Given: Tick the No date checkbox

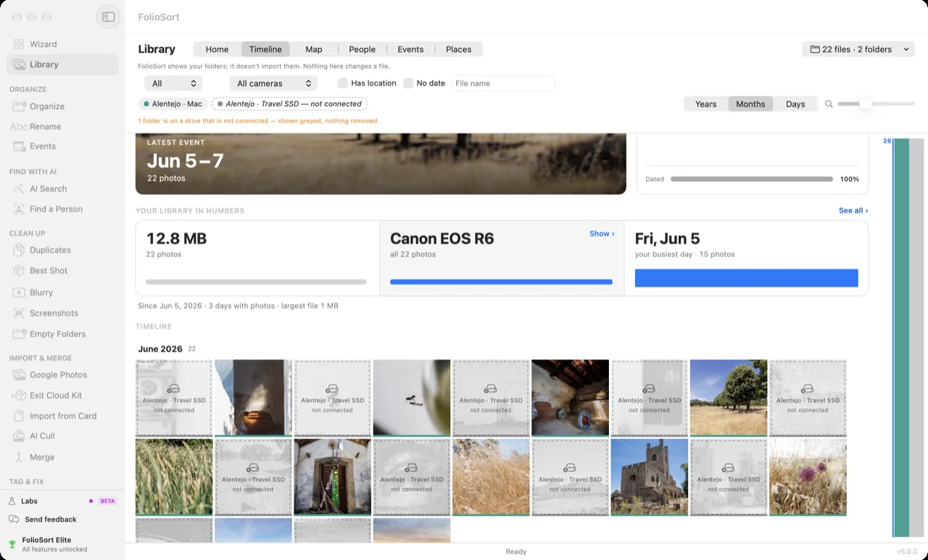Looking at the screenshot, I should pos(408,83).
